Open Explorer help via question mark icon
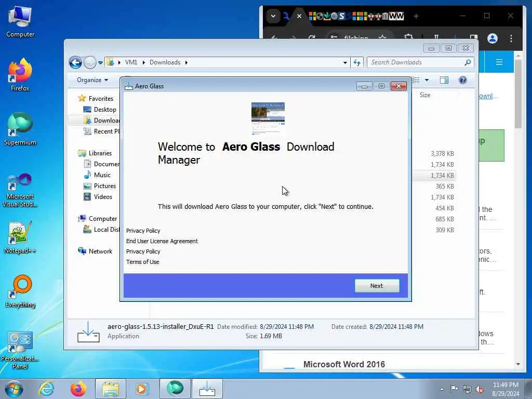The image size is (532, 399). (462, 80)
